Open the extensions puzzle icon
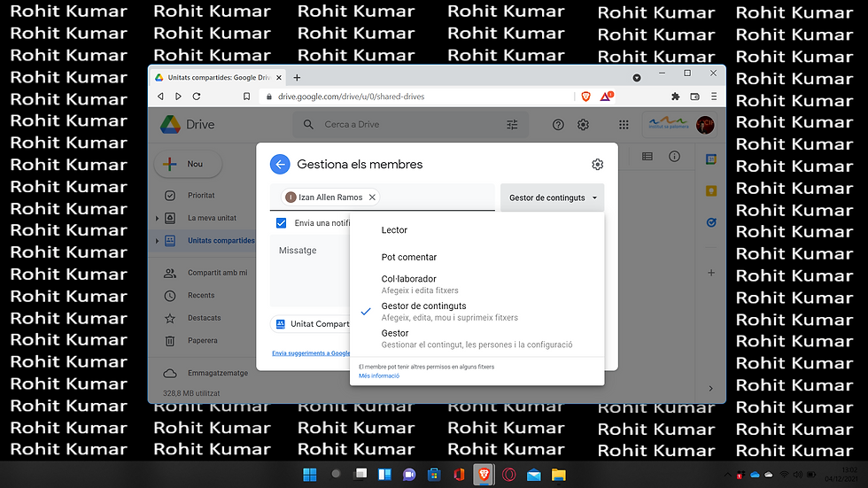The height and width of the screenshot is (488, 868). [x=675, y=97]
